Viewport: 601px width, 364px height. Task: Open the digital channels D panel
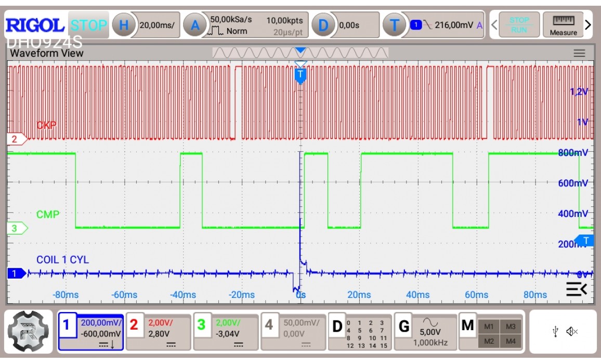(360, 331)
